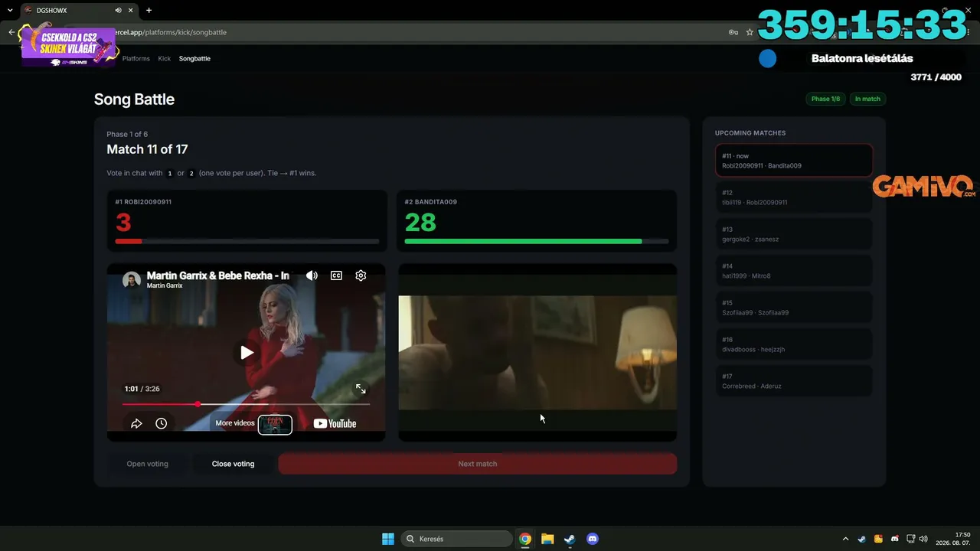Go to the Kick breadcrumb link
This screenshot has width=980, height=551.
coord(165,58)
